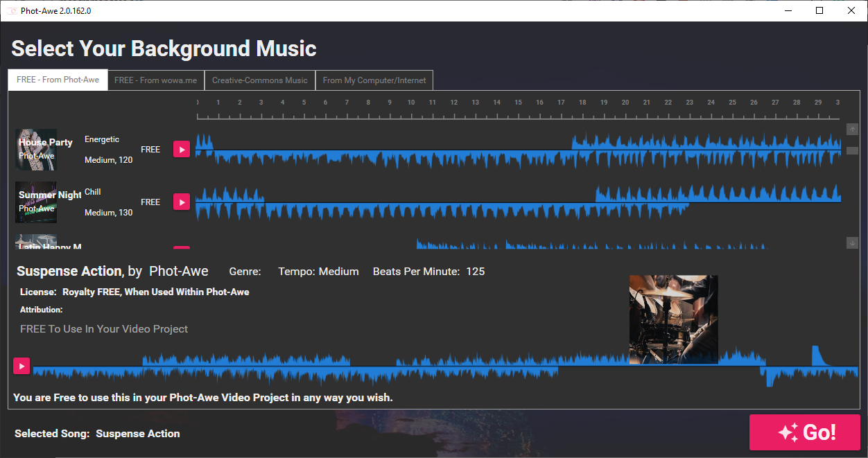Click the Phot-Awe app icon in title bar
Image resolution: width=868 pixels, height=458 pixels.
pyautogui.click(x=11, y=10)
